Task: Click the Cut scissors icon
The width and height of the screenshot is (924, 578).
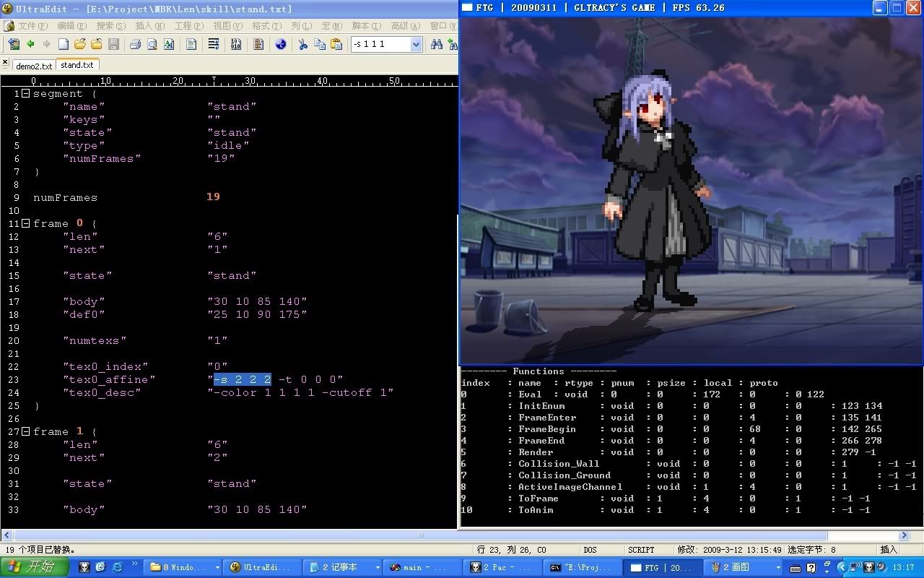Action: click(303, 44)
